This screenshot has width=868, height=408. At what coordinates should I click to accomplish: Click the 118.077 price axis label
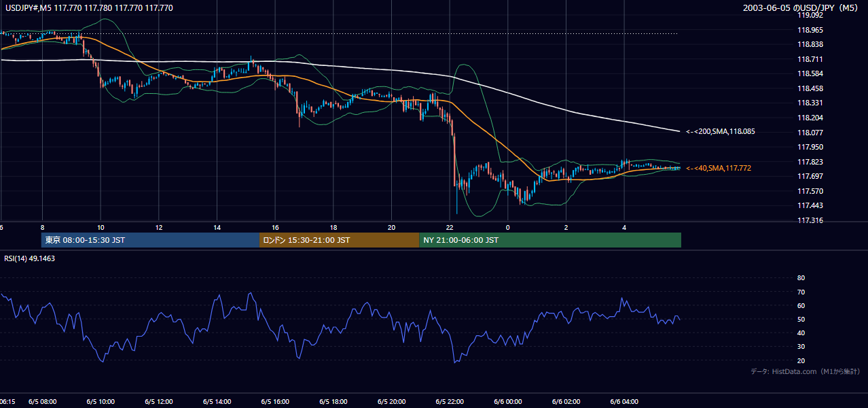(x=810, y=133)
